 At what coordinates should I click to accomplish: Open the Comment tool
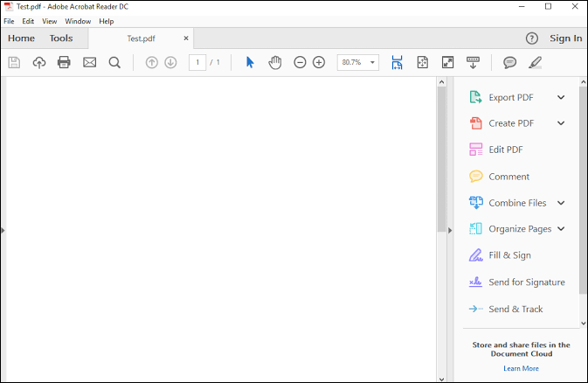[x=499, y=177]
